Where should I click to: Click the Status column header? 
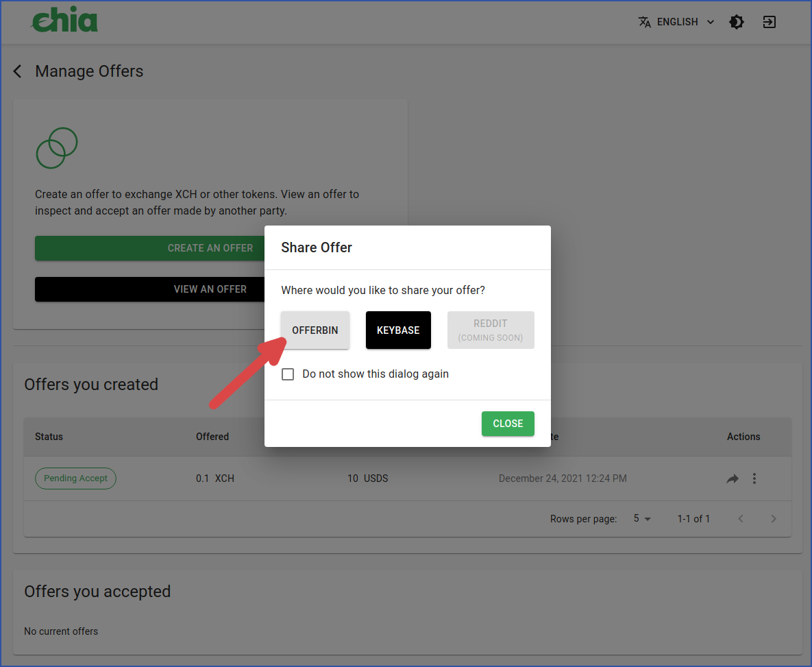coord(49,437)
